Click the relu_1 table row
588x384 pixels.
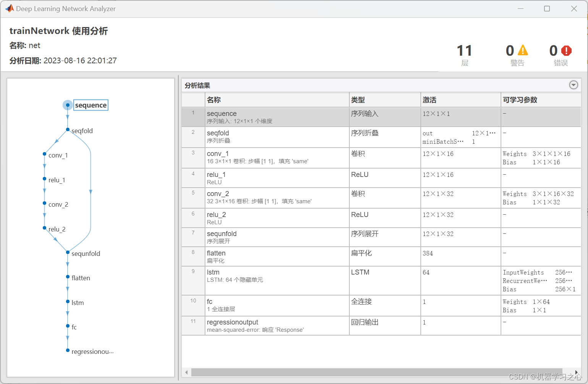381,178
